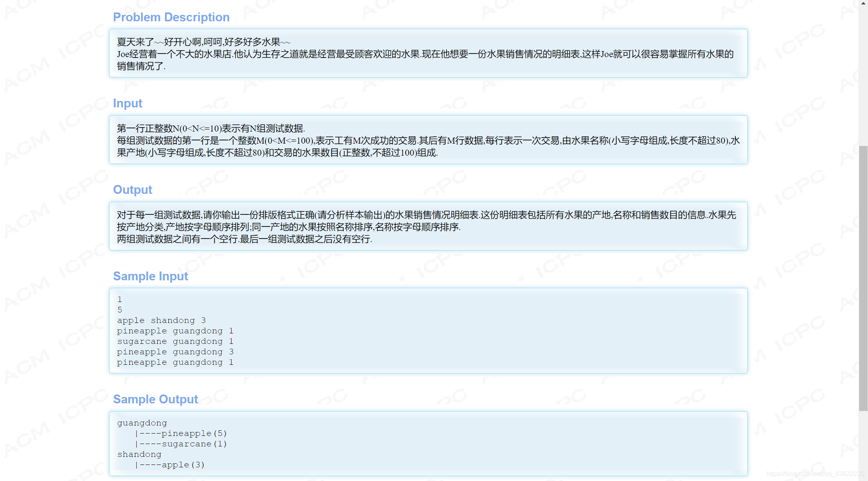Image resolution: width=868 pixels, height=481 pixels.
Task: Click the 'Problem Description' heading
Action: point(171,17)
